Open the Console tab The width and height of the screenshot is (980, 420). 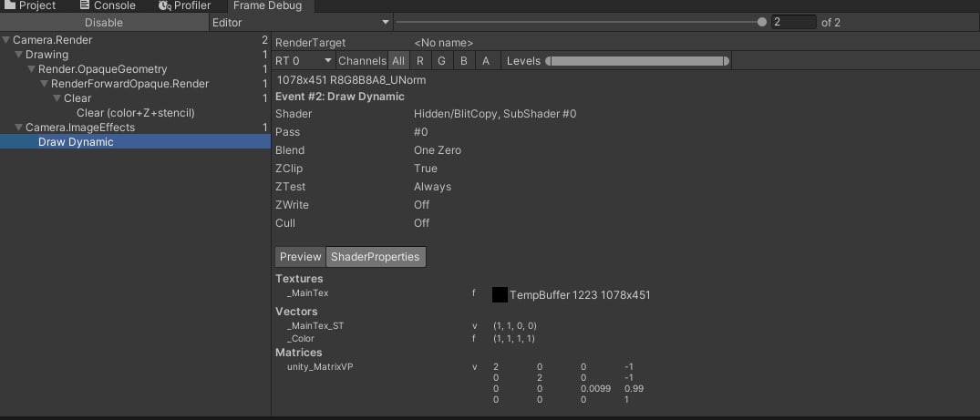[x=107, y=5]
